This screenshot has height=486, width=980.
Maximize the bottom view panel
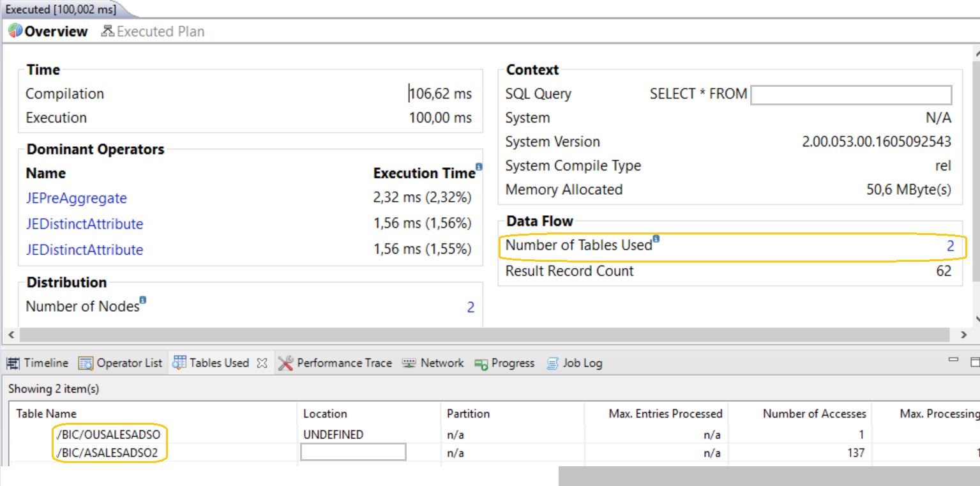coord(975,362)
